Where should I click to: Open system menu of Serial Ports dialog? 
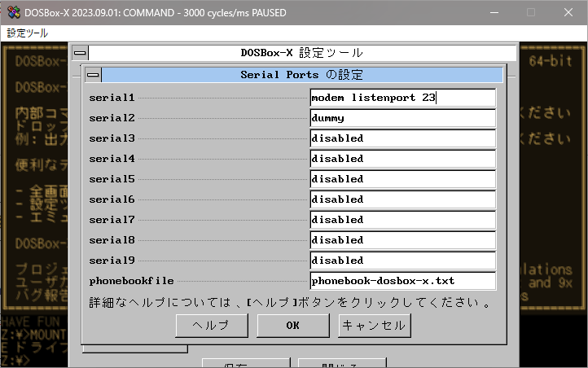(93, 75)
